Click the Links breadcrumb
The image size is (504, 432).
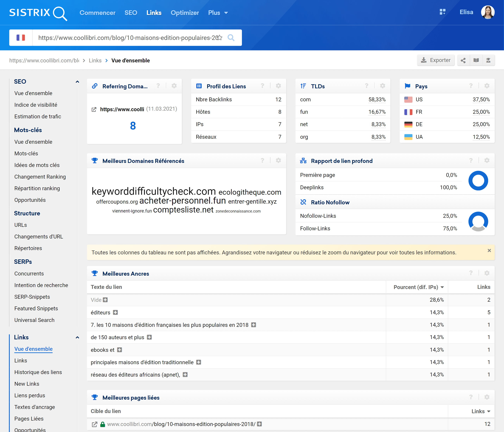pyautogui.click(x=95, y=60)
